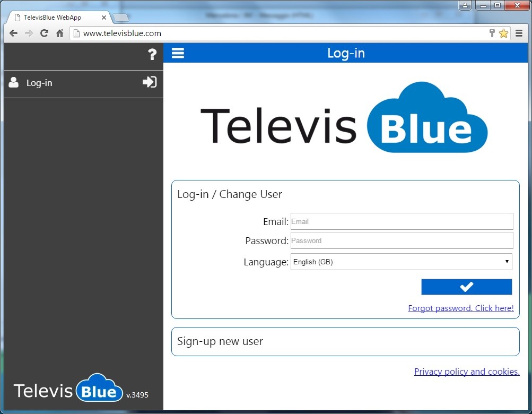This screenshot has width=532, height=414.
Task: Close the TelevisBlue WebApp tab
Action: tap(104, 18)
